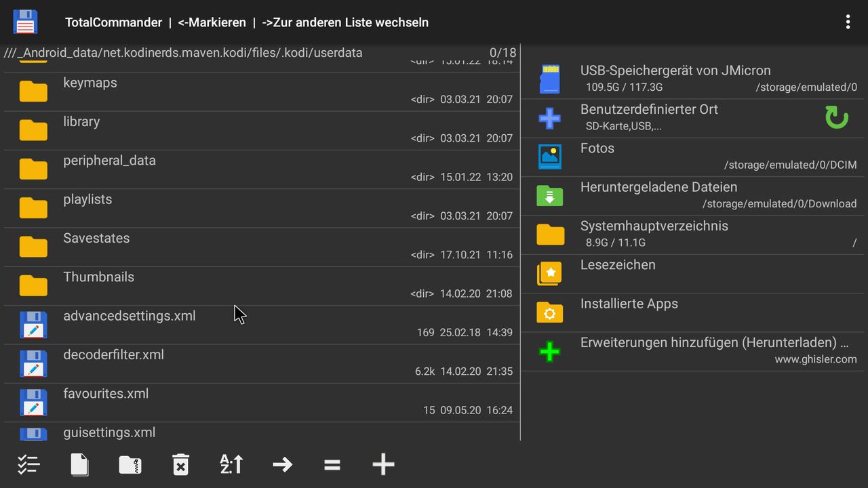Viewport: 868px width, 488px height.
Task: Click the keymaps folder icon
Action: click(x=33, y=91)
